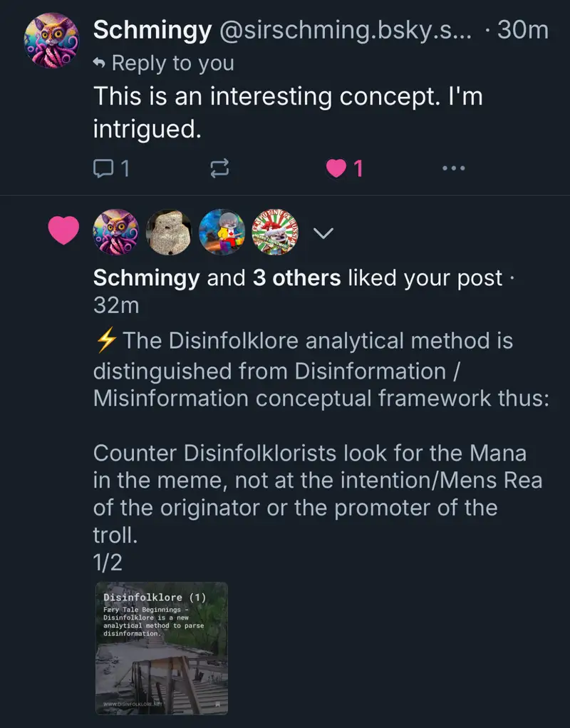
Task: Open first liker's octopus cat avatar
Action: (116, 232)
